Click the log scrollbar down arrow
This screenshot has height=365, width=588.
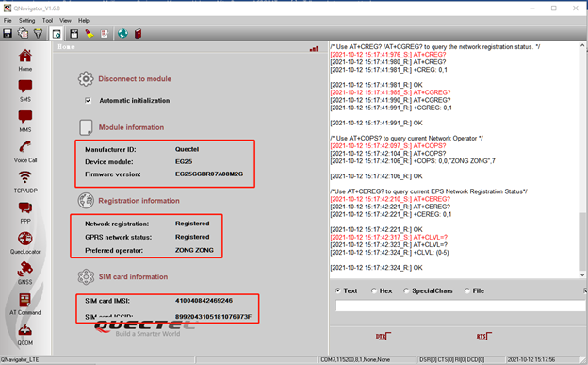(582, 274)
